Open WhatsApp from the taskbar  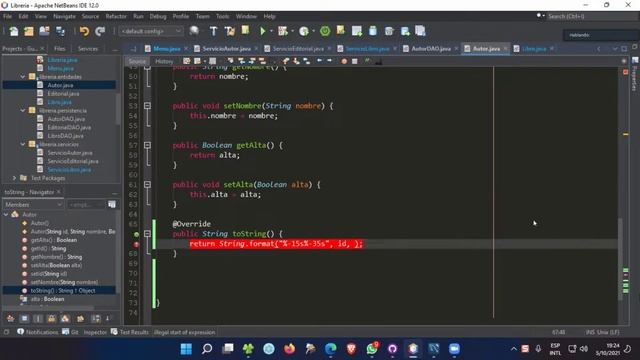pos(372,349)
